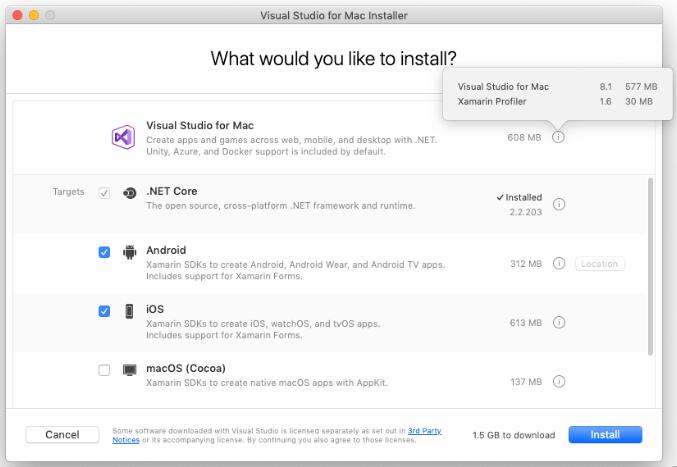677x467 pixels.
Task: Click '30 MB' in the popover
Action: click(639, 101)
